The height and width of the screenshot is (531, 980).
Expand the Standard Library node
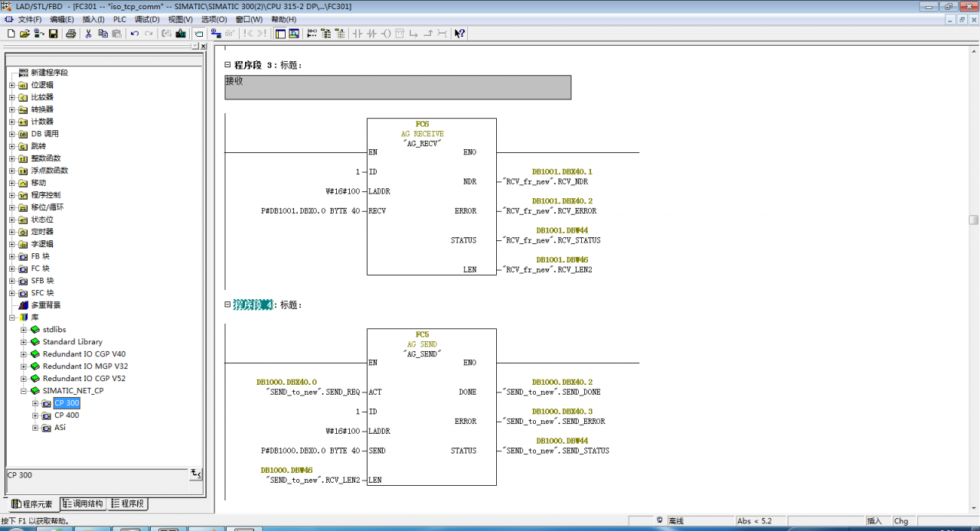(24, 342)
